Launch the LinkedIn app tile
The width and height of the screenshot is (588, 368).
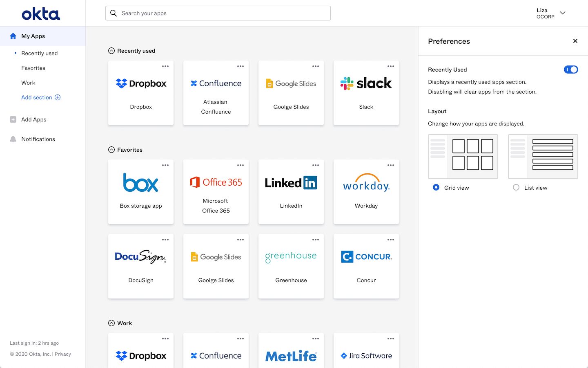click(x=291, y=192)
